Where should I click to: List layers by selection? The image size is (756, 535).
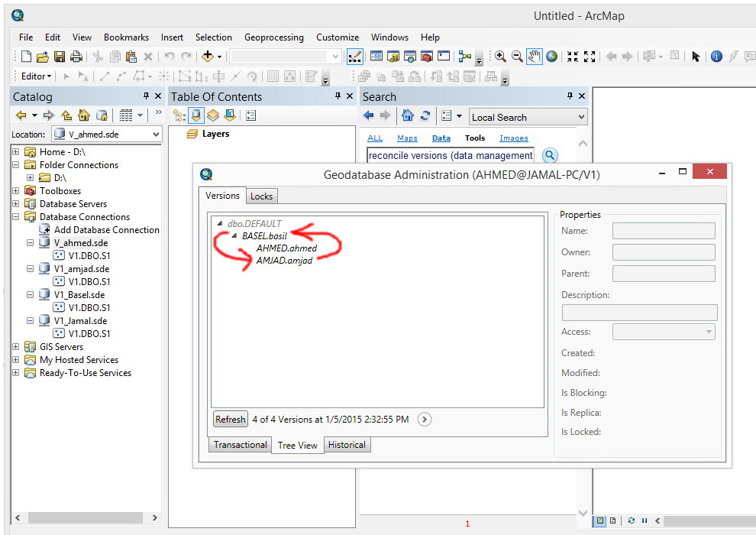tap(230, 115)
